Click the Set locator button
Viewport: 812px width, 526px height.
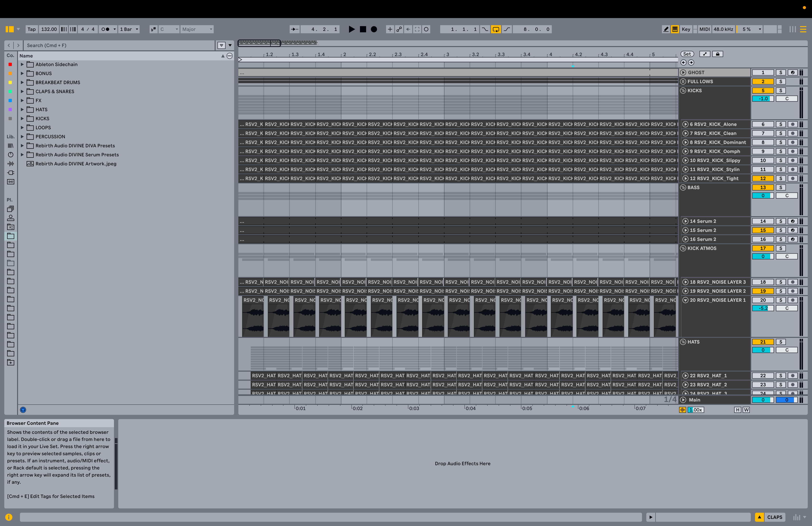pos(687,54)
